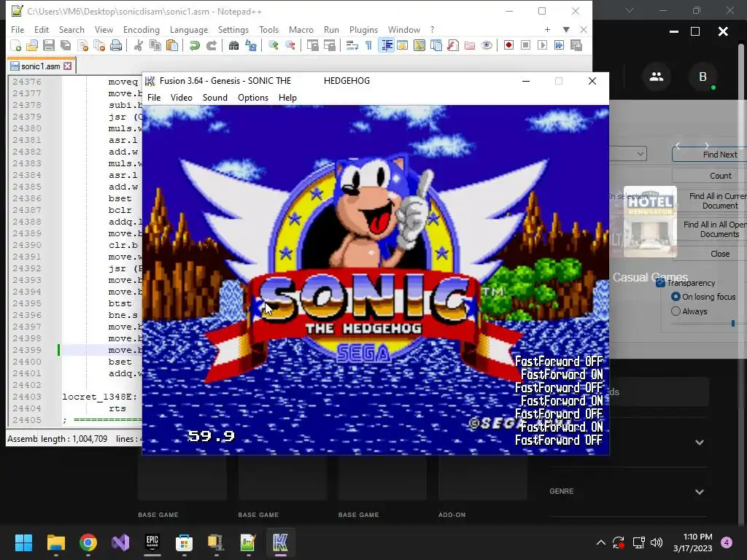Open Fusion's Options menu
The height and width of the screenshot is (560, 747).
pyautogui.click(x=253, y=98)
